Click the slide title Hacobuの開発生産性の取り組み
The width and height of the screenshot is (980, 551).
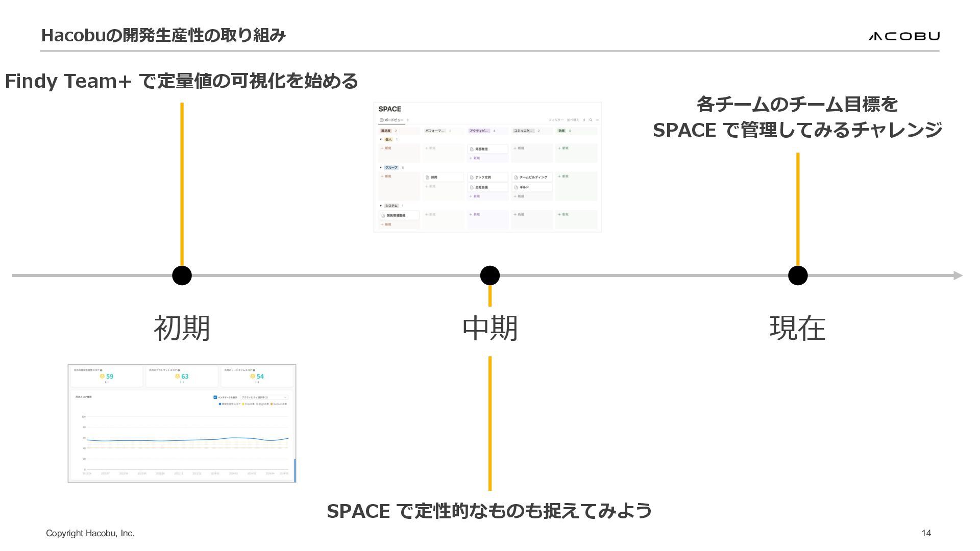tap(163, 35)
